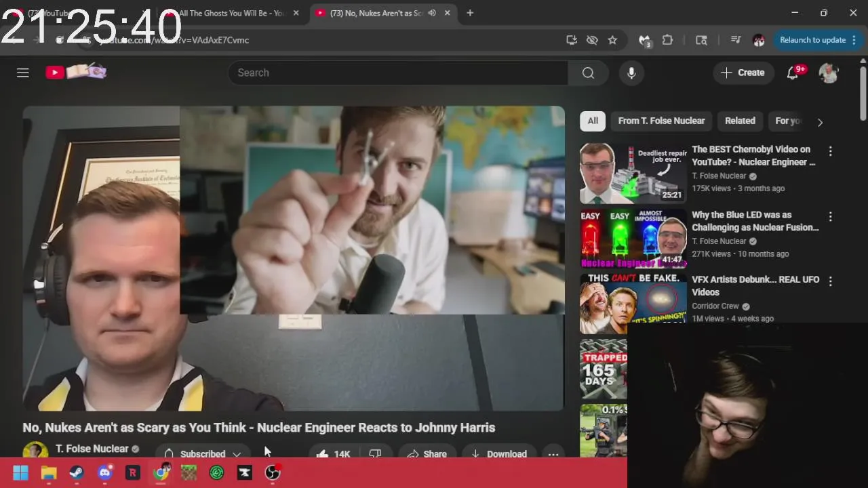Focus the YouTube Search field
Screen dimensions: 868x488
pos(398,73)
